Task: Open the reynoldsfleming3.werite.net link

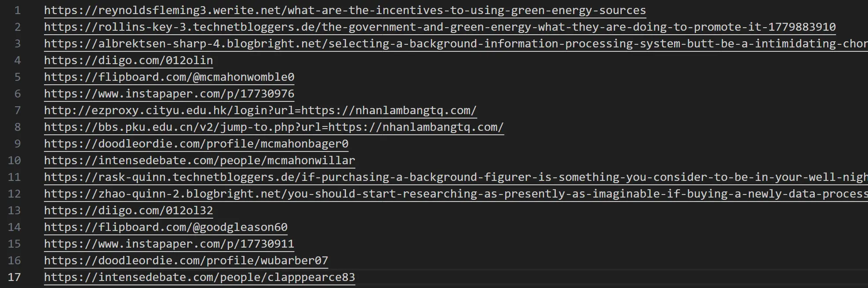Action: pos(345,11)
